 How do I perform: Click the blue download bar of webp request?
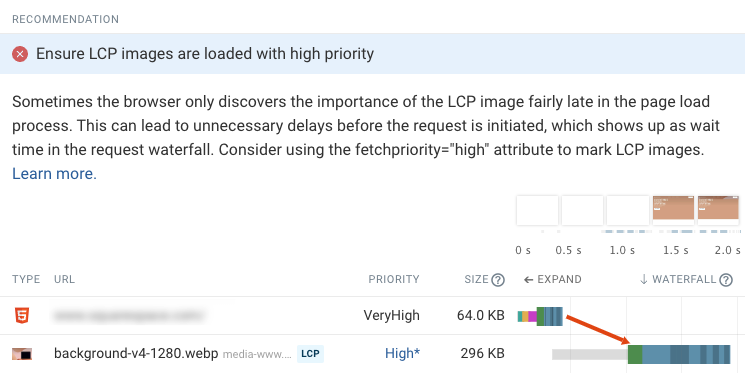coord(686,355)
